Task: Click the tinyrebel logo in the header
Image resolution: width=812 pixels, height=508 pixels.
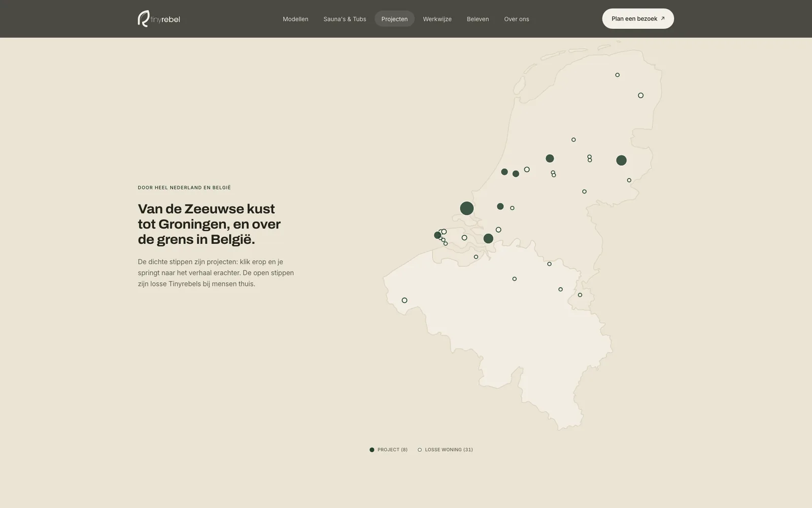Action: coord(159,19)
